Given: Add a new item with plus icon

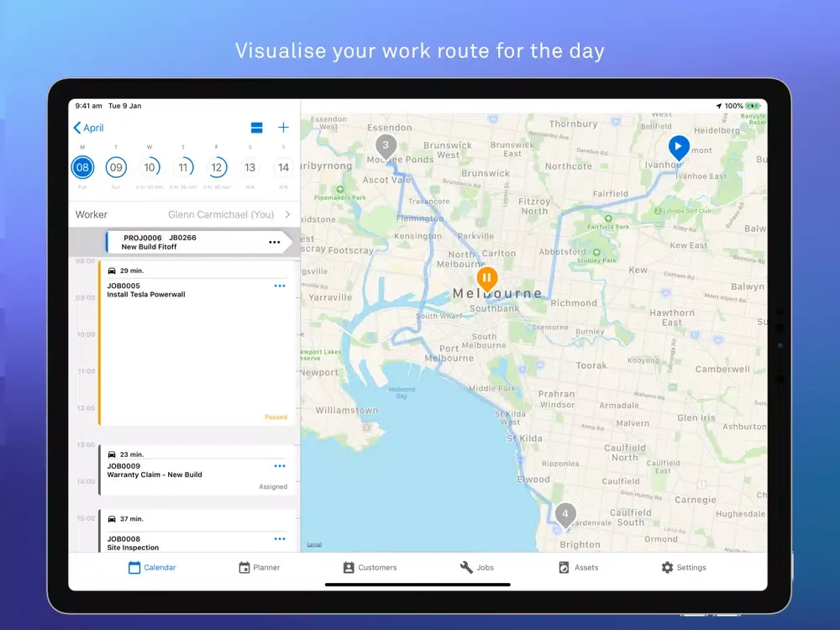Looking at the screenshot, I should coord(283,128).
